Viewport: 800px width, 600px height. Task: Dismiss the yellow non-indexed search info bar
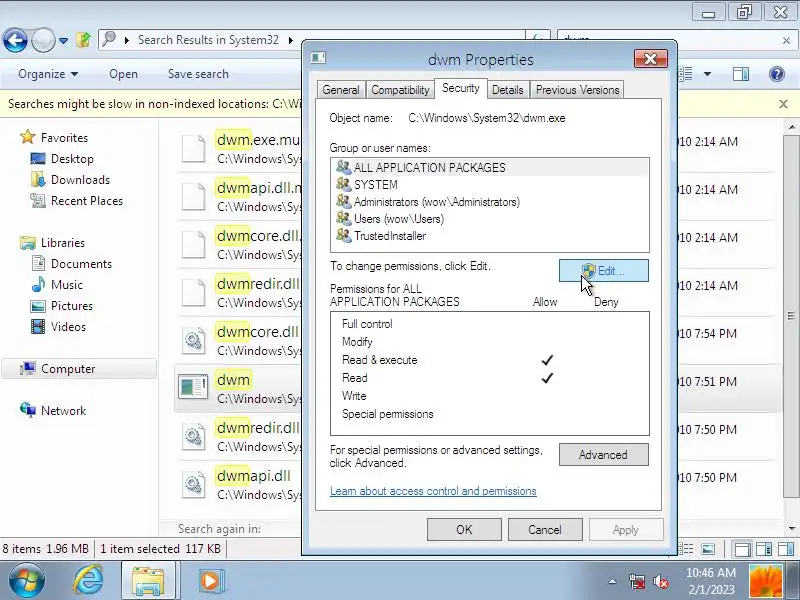point(783,104)
